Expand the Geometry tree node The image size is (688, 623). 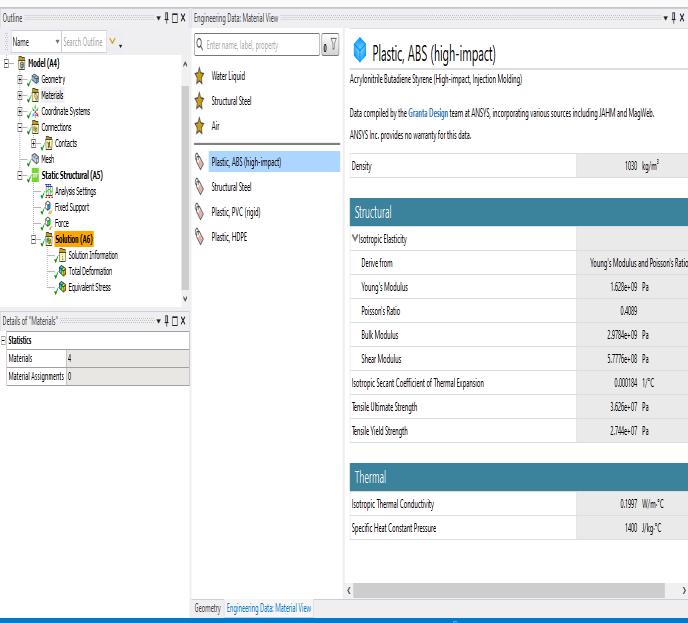point(20,79)
